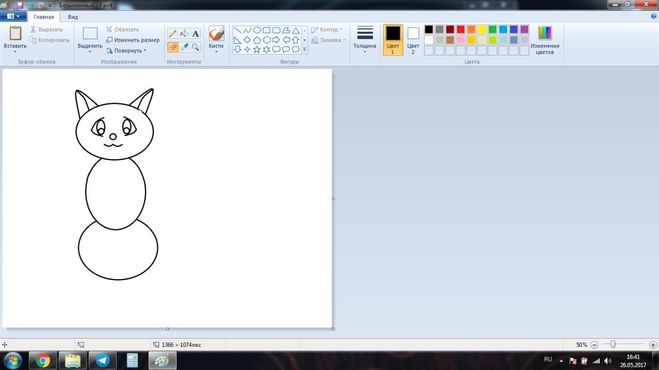Image resolution: width=659 pixels, height=370 pixels.
Task: Click the Кисти brush icon
Action: click(216, 34)
